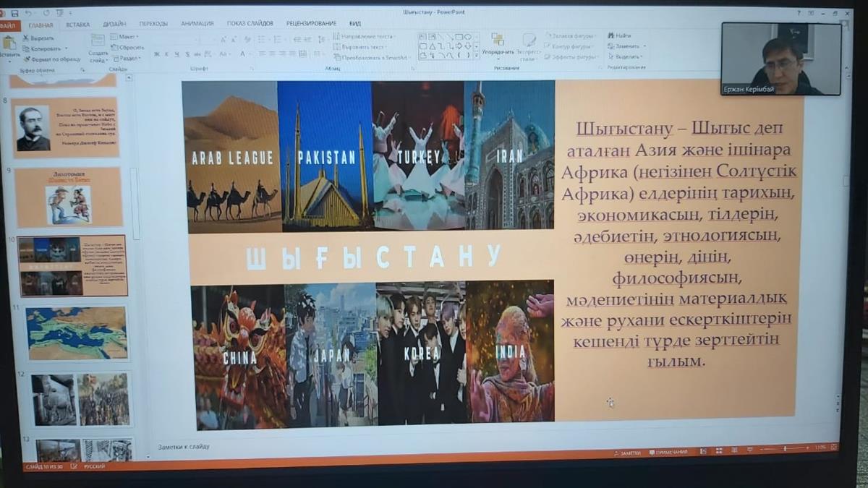The width and height of the screenshot is (868, 488).
Task: Click Заменить replace button
Action: (627, 46)
